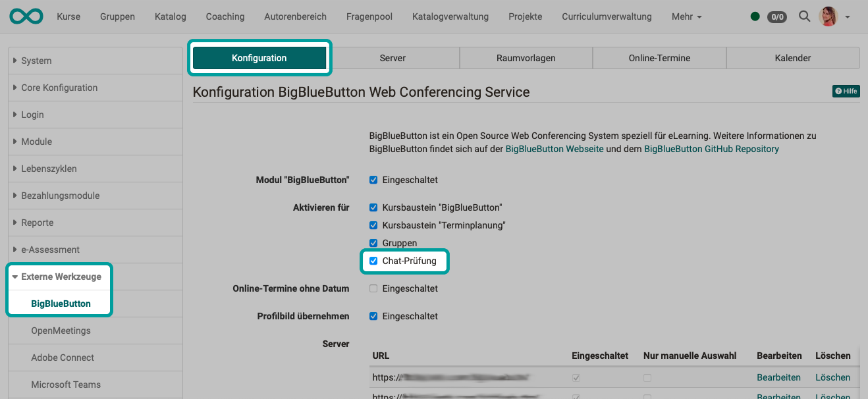This screenshot has height=399, width=868.
Task: Select OpenMeetings in the sidebar
Action: click(x=61, y=331)
